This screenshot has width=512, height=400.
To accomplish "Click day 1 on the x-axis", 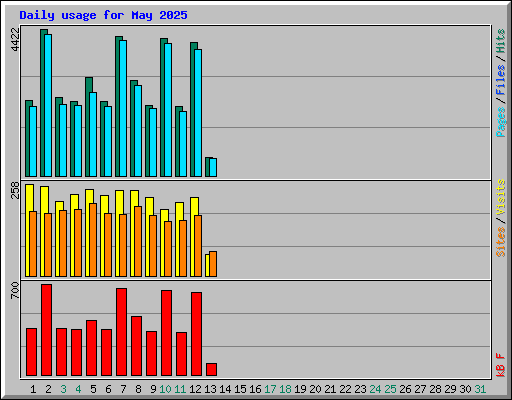I will (33, 389).
